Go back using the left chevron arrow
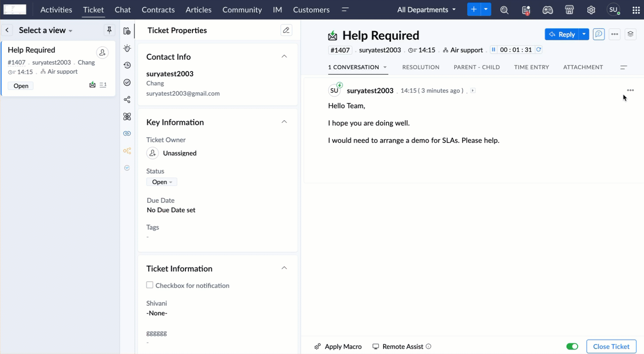644x354 pixels. (x=7, y=30)
